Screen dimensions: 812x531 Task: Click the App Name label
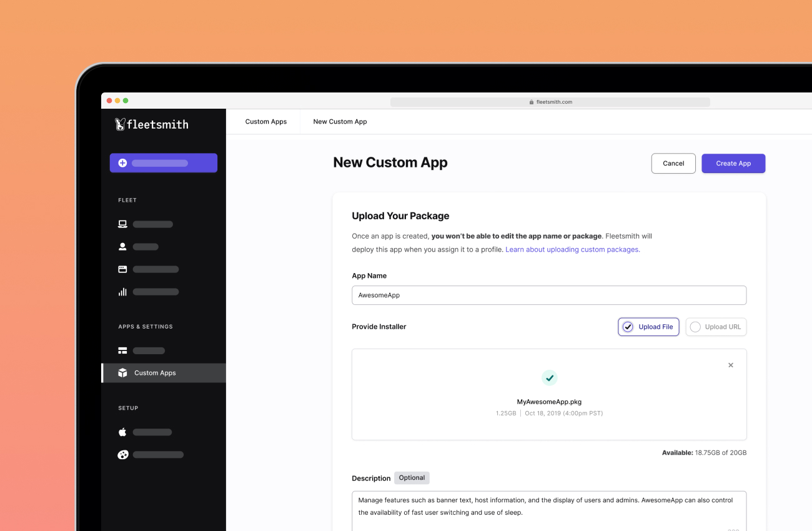pyautogui.click(x=369, y=275)
